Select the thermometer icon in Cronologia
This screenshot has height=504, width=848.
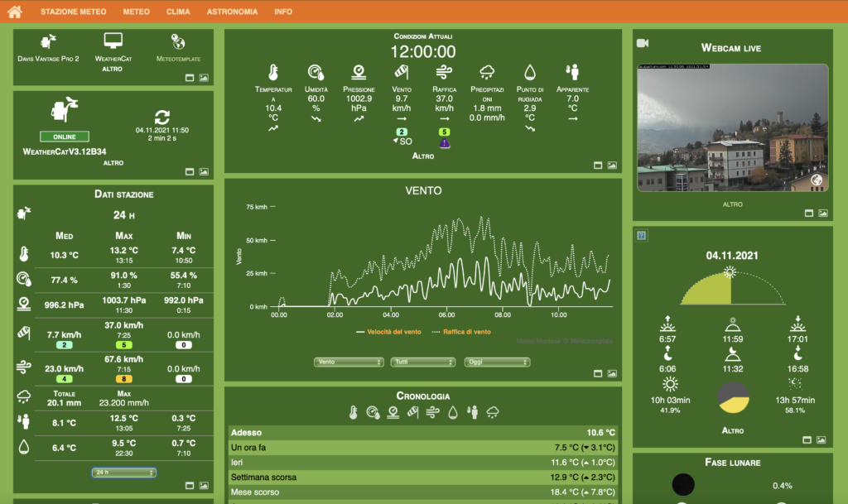pos(353,412)
